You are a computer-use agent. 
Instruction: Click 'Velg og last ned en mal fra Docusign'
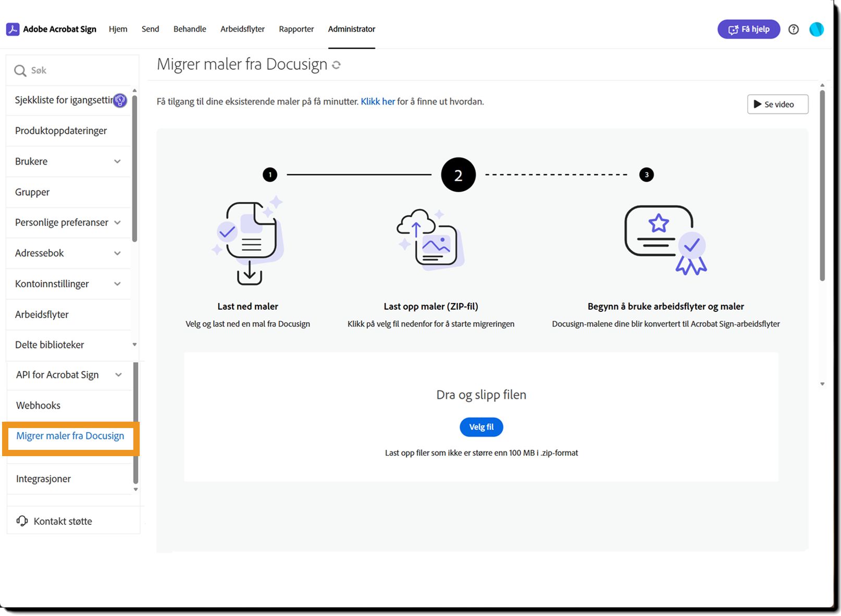248,324
